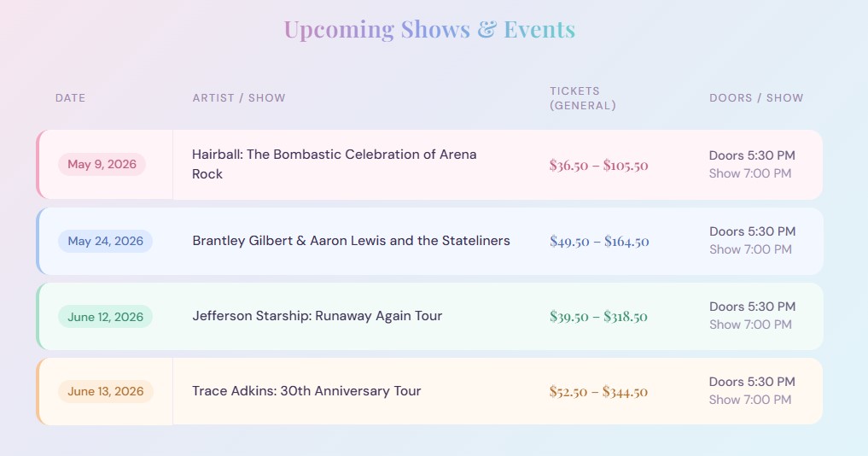Click the $39.50 – $318.50 ticket price
Viewport: 868px width, 456px height.
click(598, 317)
